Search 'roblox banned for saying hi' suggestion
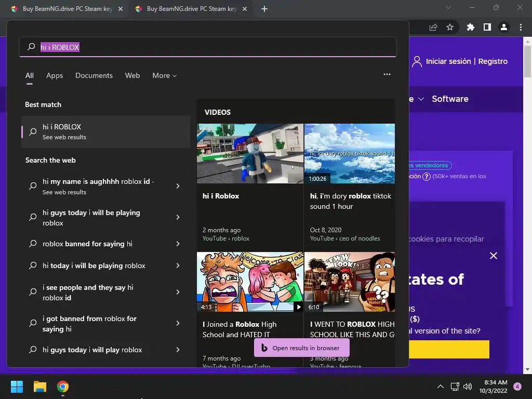532x399 pixels. [x=87, y=244]
